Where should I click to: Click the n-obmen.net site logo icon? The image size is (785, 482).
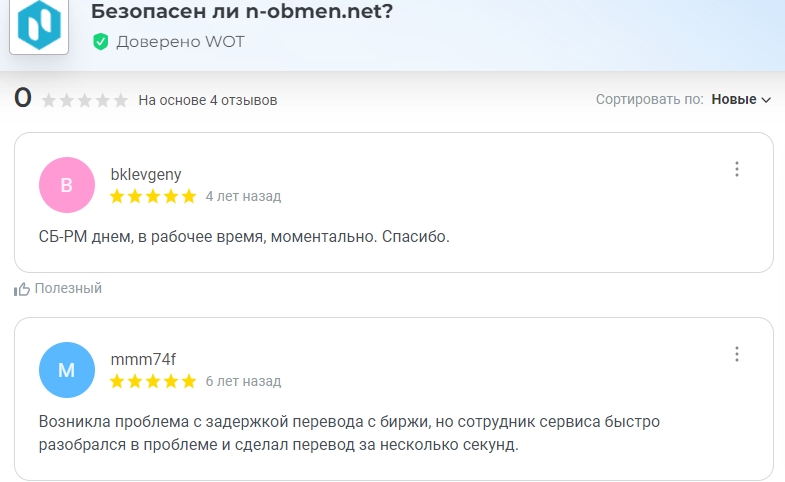(38, 25)
